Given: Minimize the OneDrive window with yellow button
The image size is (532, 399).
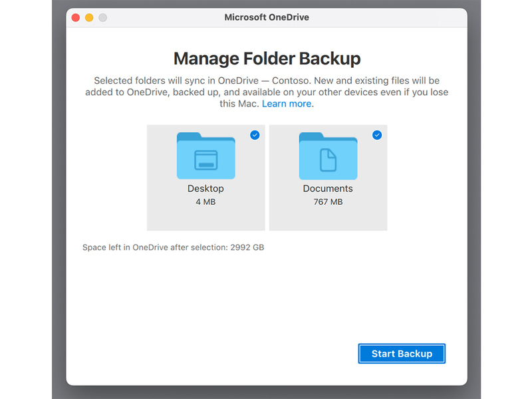Looking at the screenshot, I should coord(89,17).
